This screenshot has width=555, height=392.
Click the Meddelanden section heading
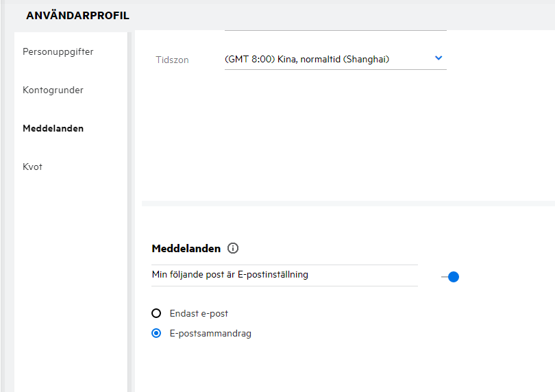click(x=186, y=249)
